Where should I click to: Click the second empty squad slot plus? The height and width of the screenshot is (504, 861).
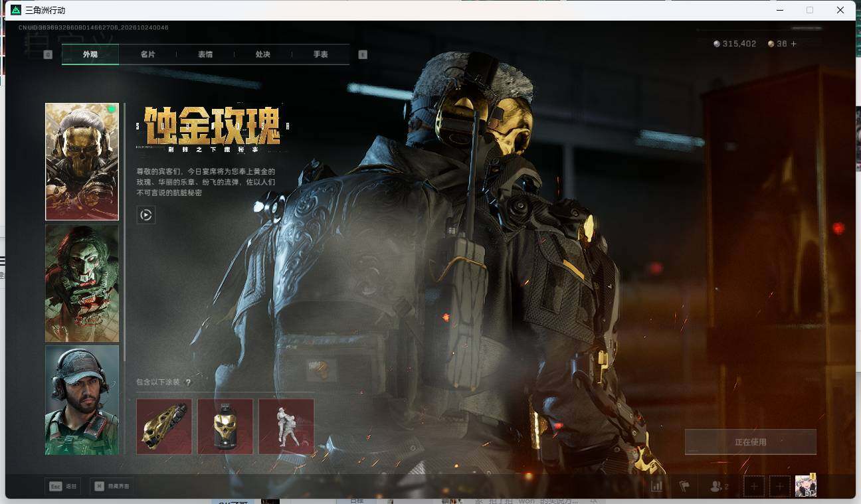[780, 487]
